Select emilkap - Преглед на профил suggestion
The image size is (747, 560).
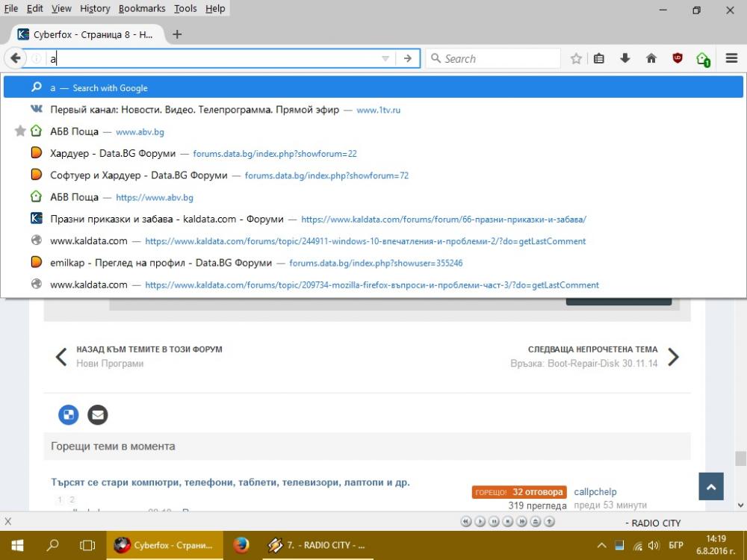click(x=373, y=263)
